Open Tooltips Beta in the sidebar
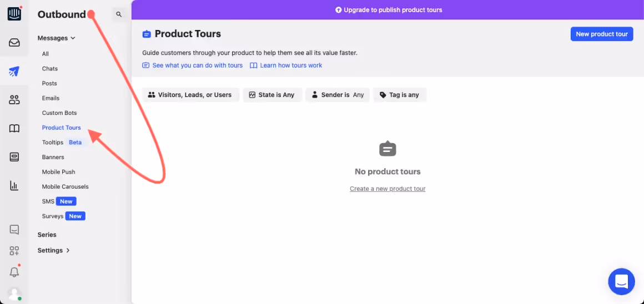 [x=63, y=143]
